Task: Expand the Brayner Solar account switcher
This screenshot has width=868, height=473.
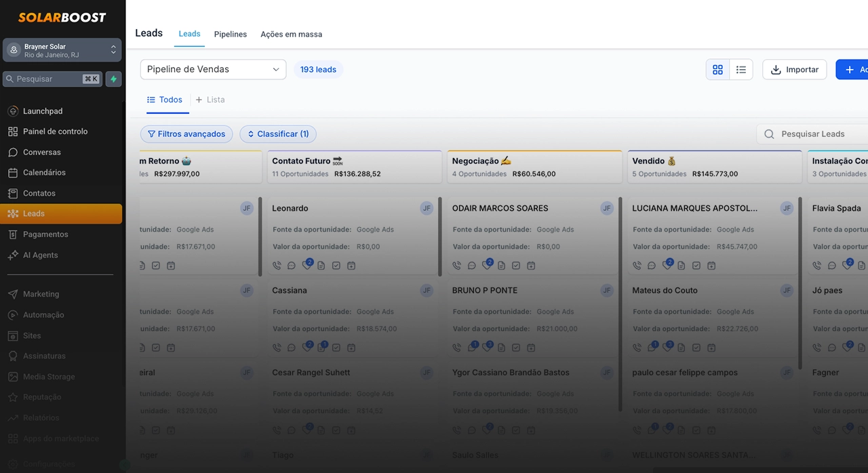Action: pos(62,51)
